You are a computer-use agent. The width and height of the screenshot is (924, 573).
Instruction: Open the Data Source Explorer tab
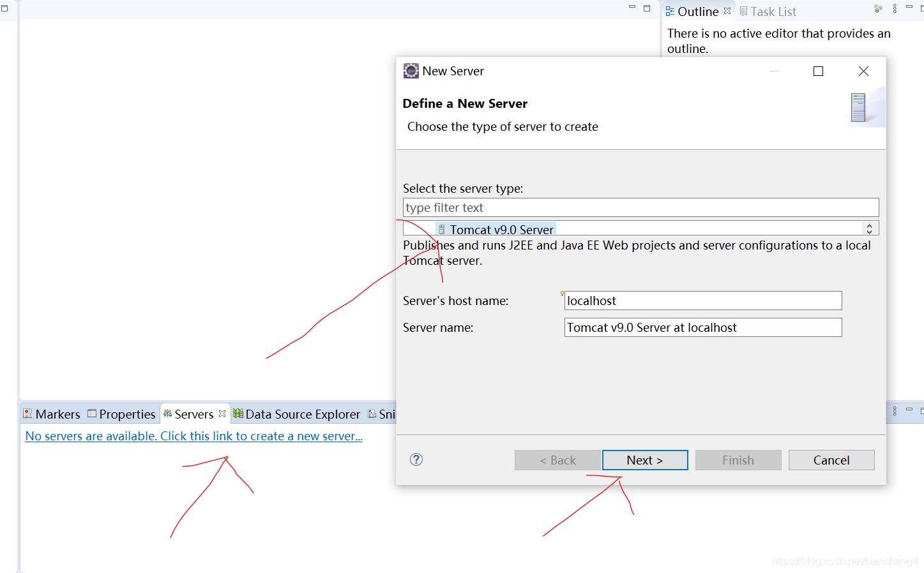click(297, 414)
